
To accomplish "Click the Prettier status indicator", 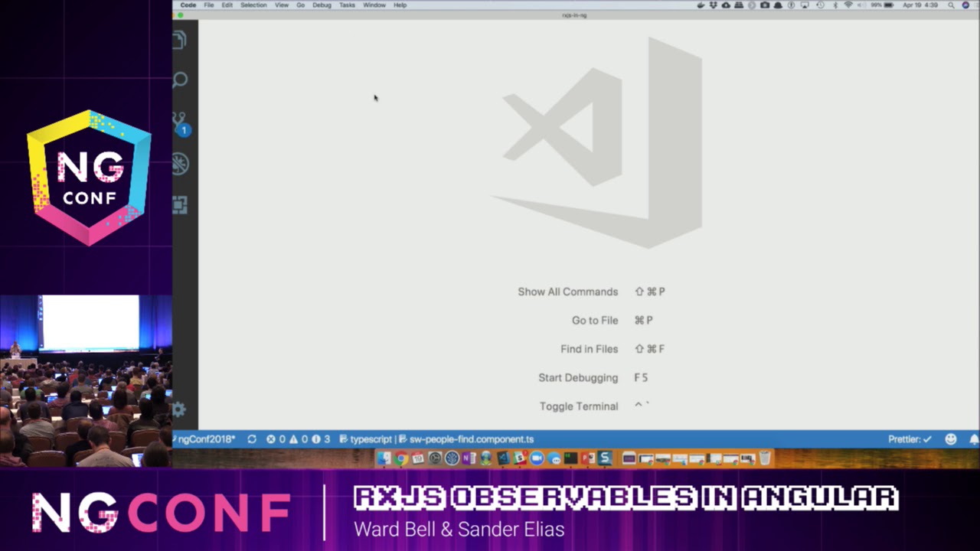I will pos(910,439).
